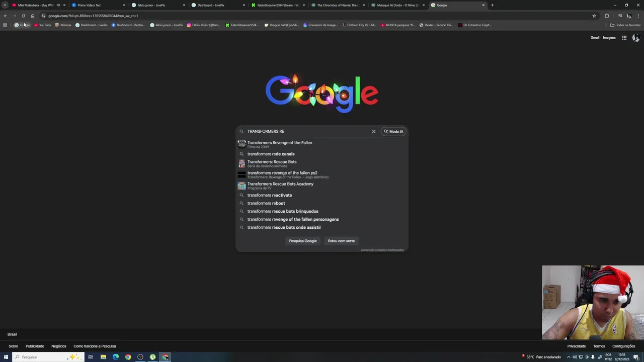Click the Pesquisa Google button
Image resolution: width=644 pixels, height=362 pixels.
tap(303, 241)
